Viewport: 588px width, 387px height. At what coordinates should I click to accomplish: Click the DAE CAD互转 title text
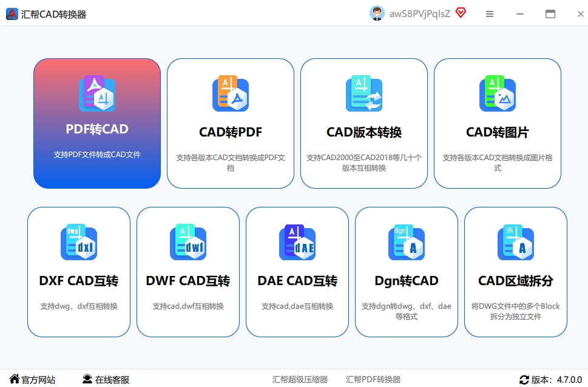(297, 280)
